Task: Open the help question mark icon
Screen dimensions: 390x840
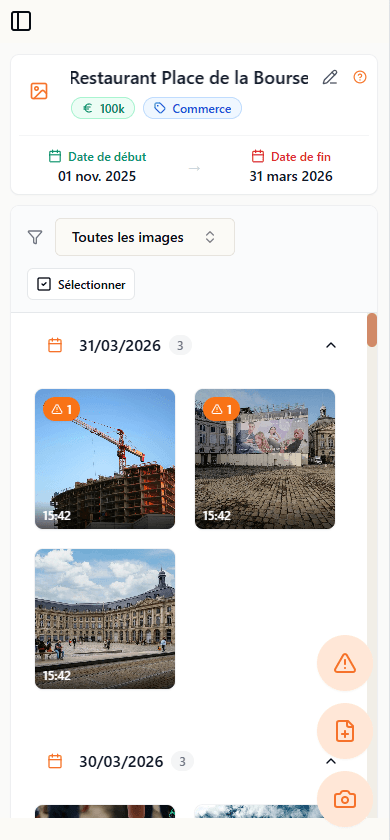Action: (x=360, y=77)
